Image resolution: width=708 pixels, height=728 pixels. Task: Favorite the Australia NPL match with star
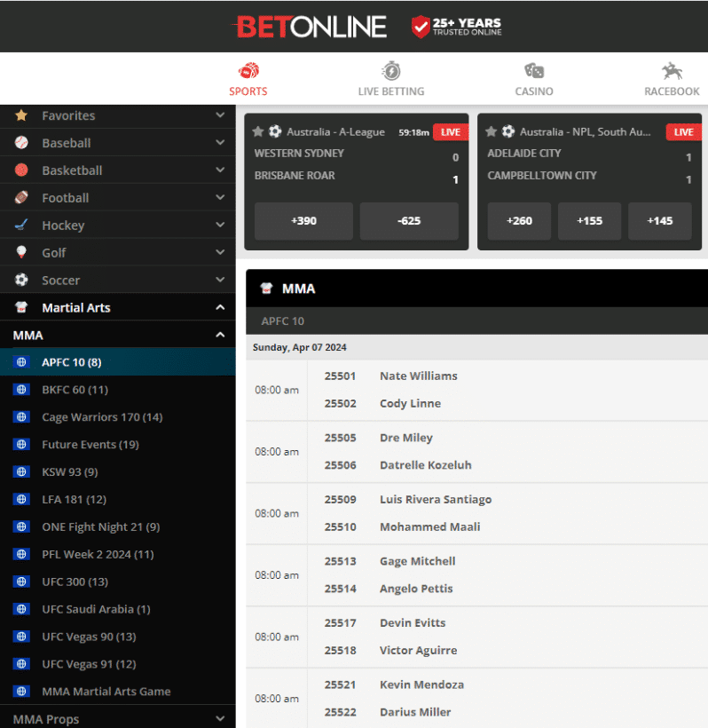click(x=491, y=132)
